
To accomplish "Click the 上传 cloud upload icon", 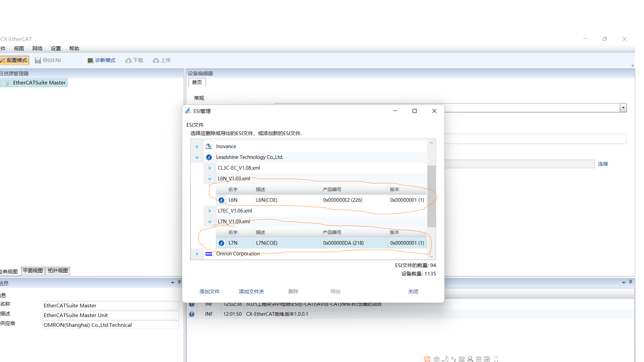I will point(156,60).
